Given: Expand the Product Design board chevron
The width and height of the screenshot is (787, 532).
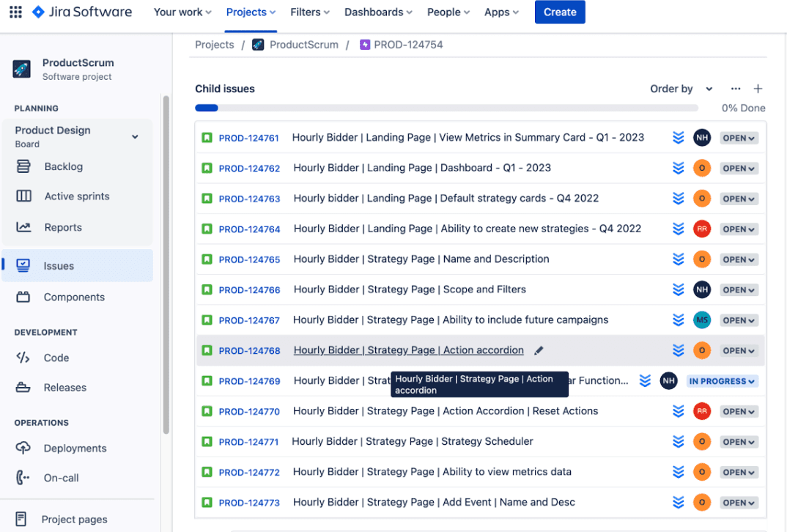Looking at the screenshot, I should click(135, 137).
